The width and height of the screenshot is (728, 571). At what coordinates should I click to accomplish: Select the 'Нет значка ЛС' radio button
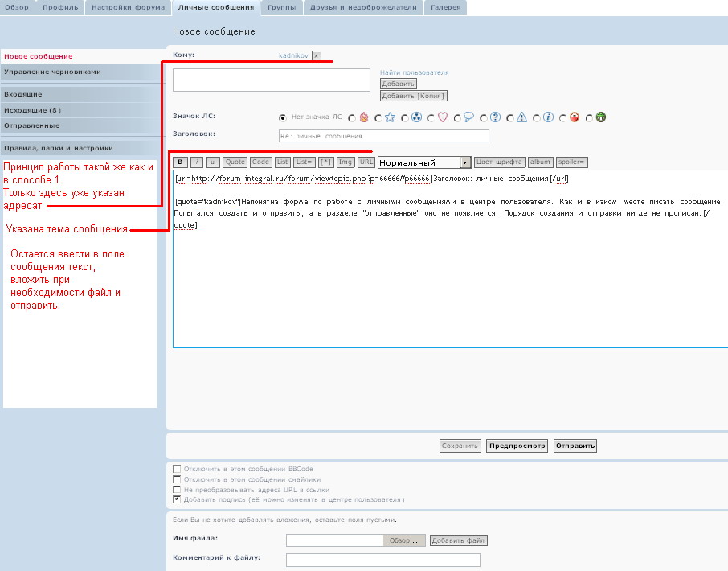click(283, 117)
